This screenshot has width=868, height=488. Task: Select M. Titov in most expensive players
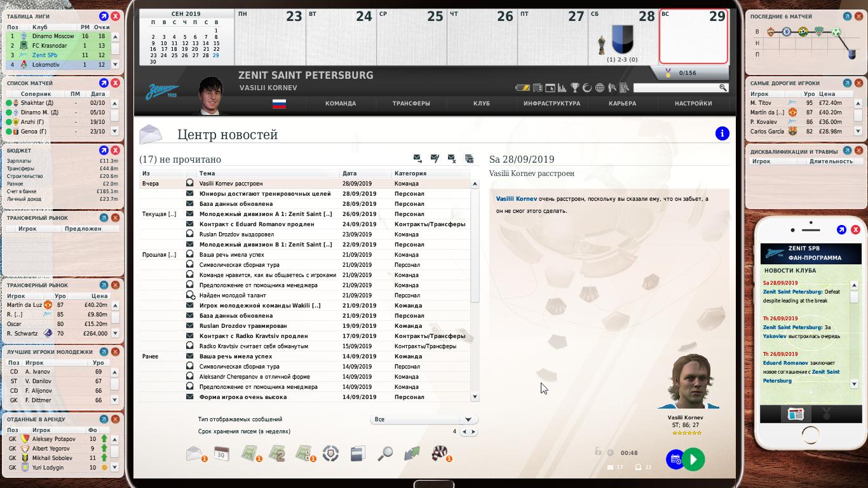(801, 103)
